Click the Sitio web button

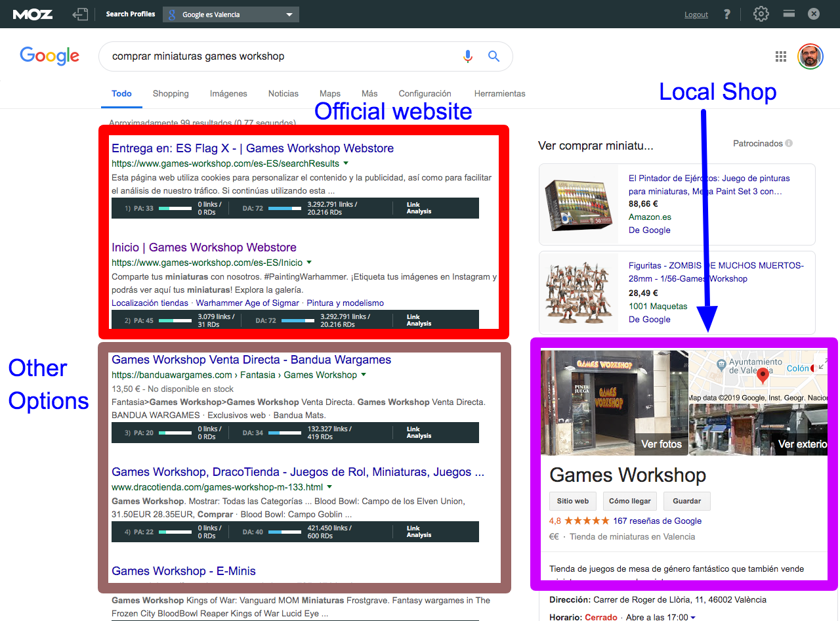pos(573,501)
